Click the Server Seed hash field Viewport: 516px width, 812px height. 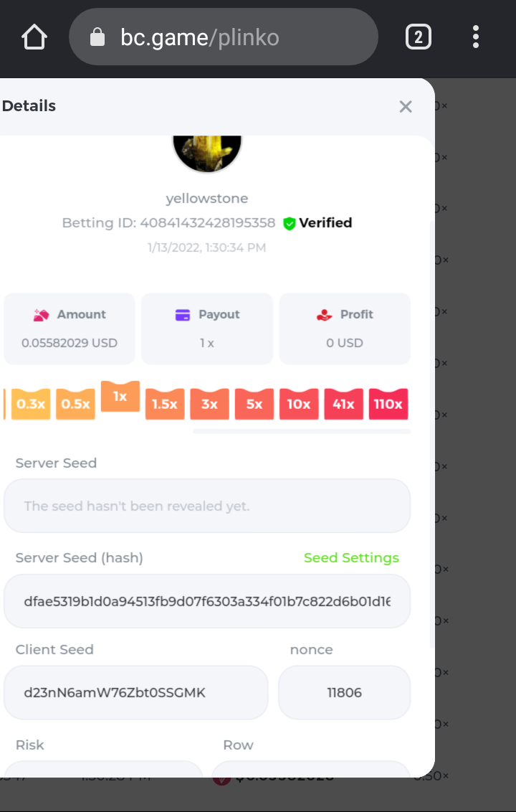point(207,601)
